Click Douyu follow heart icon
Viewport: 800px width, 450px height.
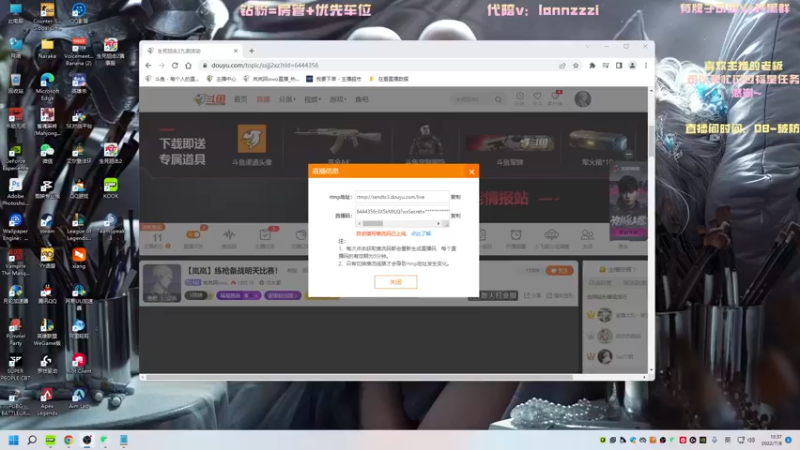tap(537, 97)
